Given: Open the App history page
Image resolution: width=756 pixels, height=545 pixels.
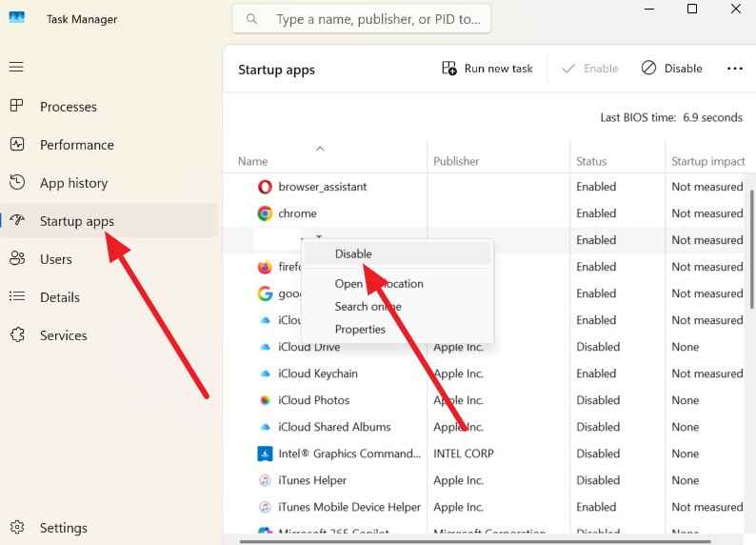Looking at the screenshot, I should (x=73, y=183).
